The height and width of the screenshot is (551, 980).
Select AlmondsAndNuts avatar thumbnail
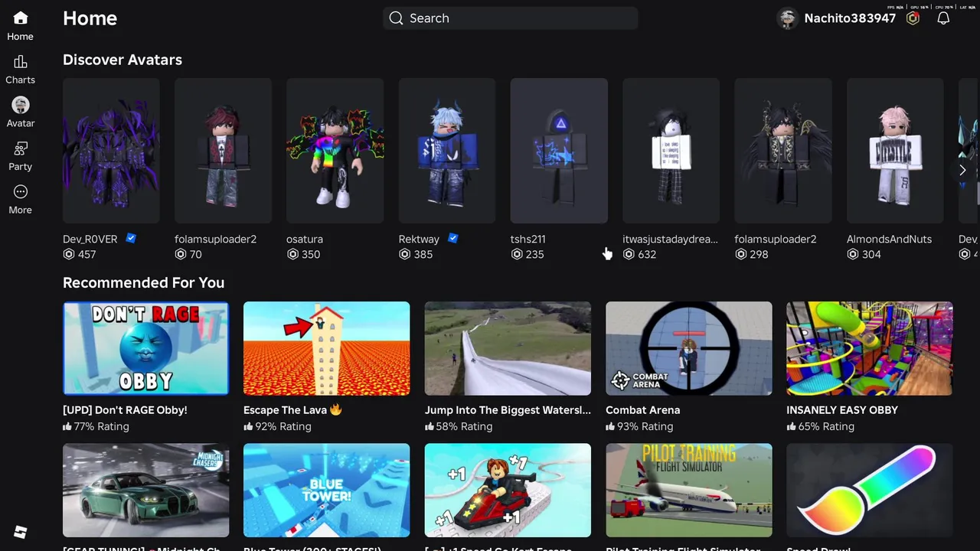895,151
